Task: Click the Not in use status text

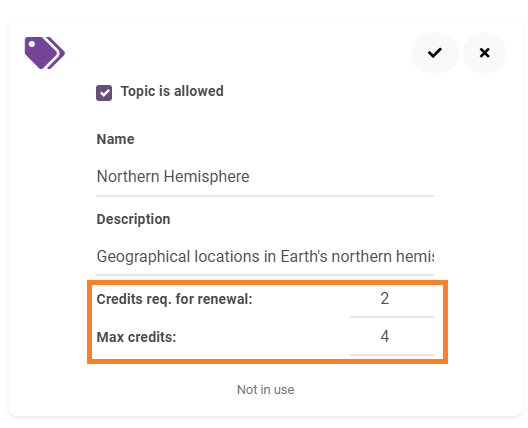Action: (x=265, y=390)
